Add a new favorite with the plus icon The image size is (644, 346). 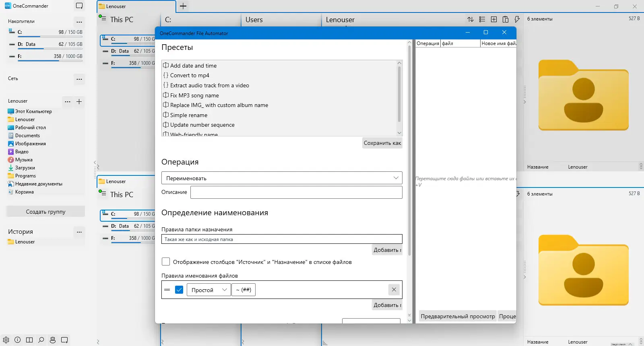pyautogui.click(x=79, y=101)
